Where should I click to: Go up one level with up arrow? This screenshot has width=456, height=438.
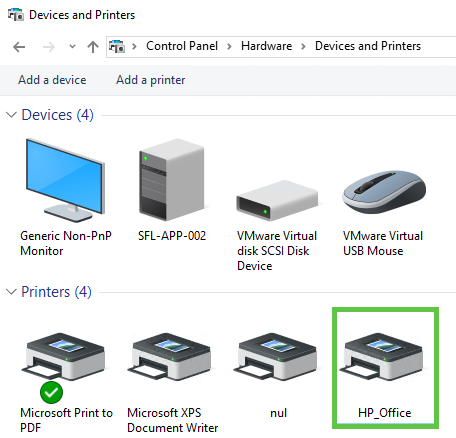tap(93, 47)
